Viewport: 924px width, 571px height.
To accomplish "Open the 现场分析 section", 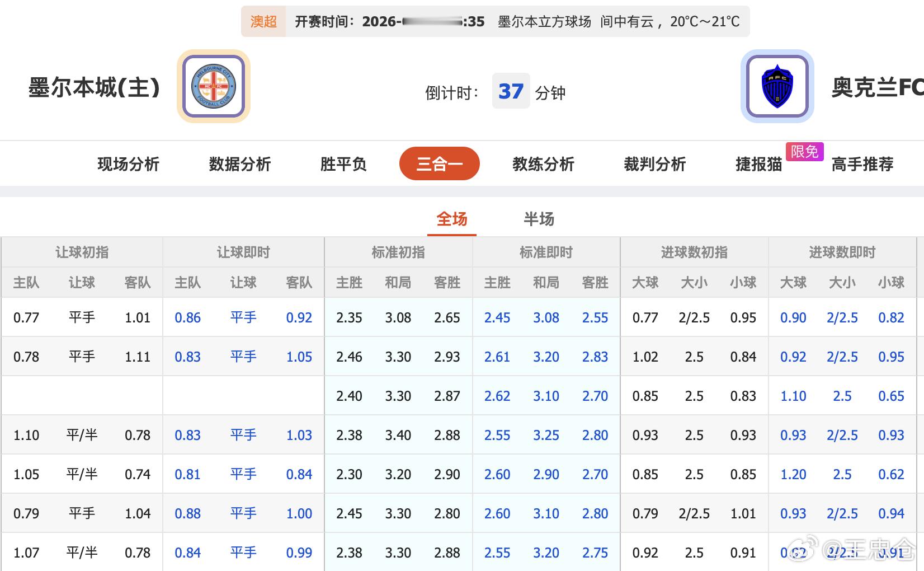I will [128, 164].
